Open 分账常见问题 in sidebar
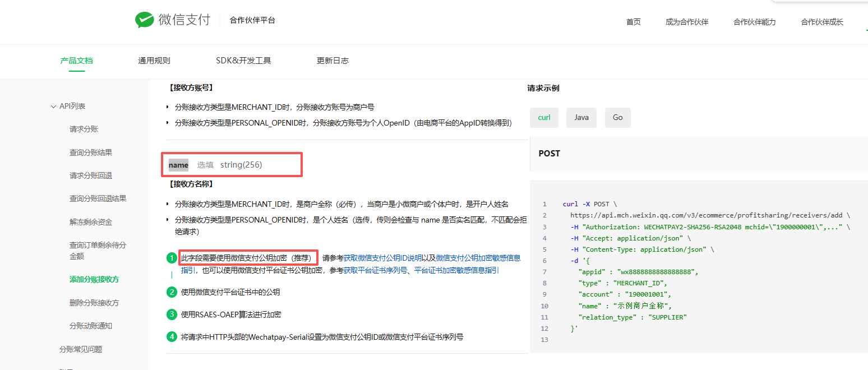This screenshot has width=868, height=370. click(81, 349)
